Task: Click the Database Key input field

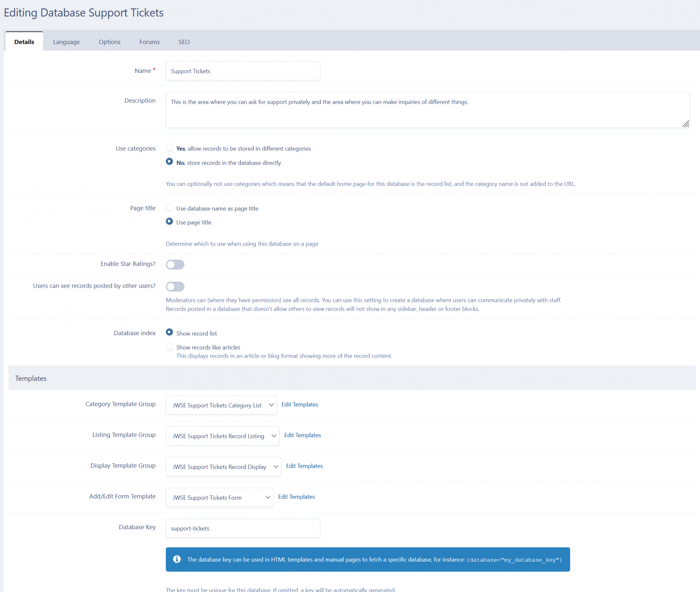Action: [243, 528]
